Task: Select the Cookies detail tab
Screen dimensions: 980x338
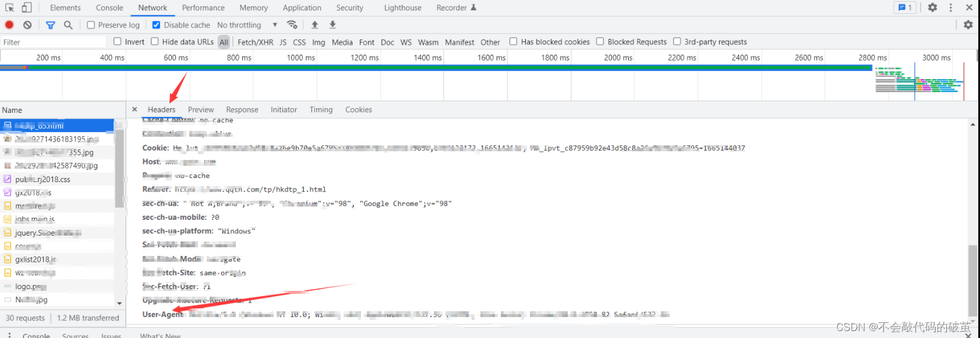Action: click(x=358, y=109)
